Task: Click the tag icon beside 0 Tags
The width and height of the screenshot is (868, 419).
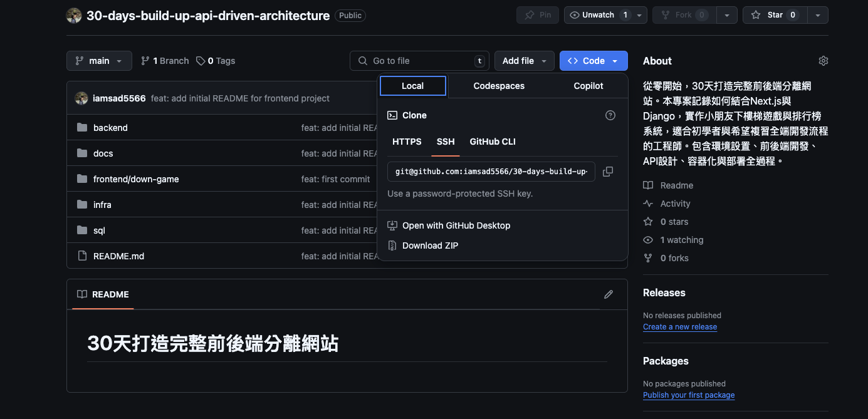Action: [x=201, y=61]
